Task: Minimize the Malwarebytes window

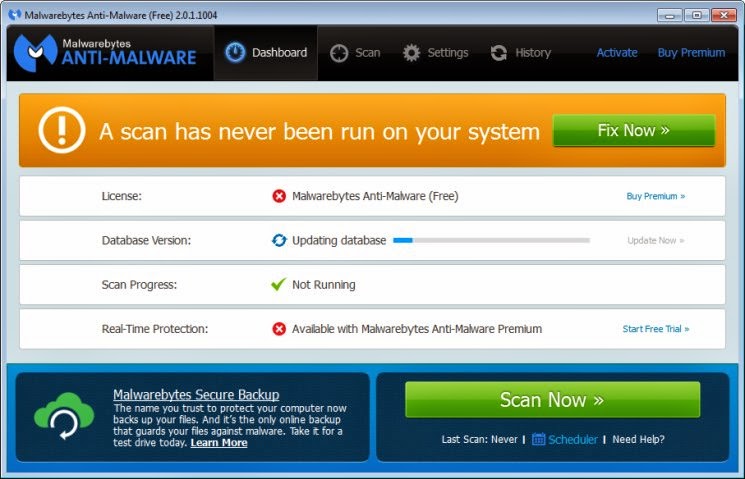Action: 669,15
